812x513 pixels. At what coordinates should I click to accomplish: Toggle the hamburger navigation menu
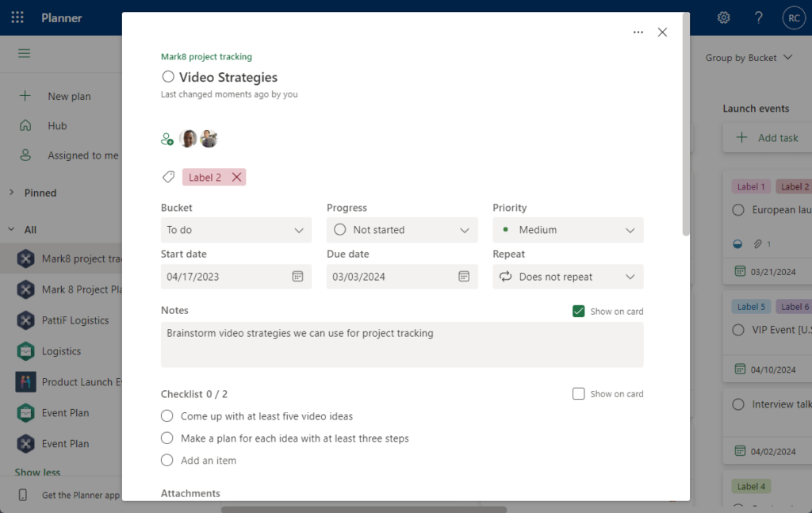(24, 53)
